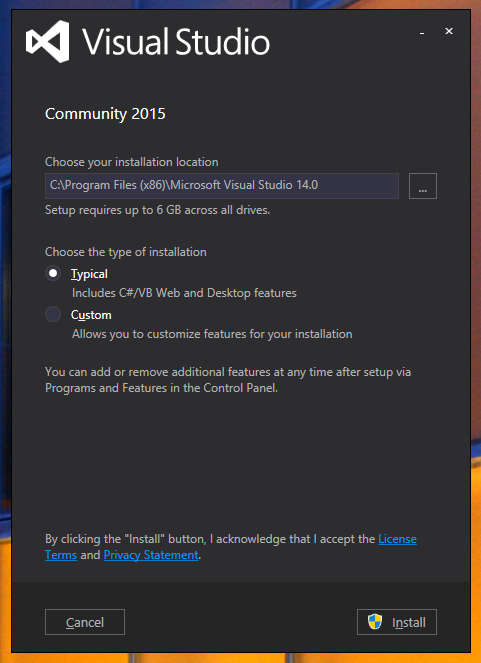Start setup with the Install button

pyautogui.click(x=397, y=622)
